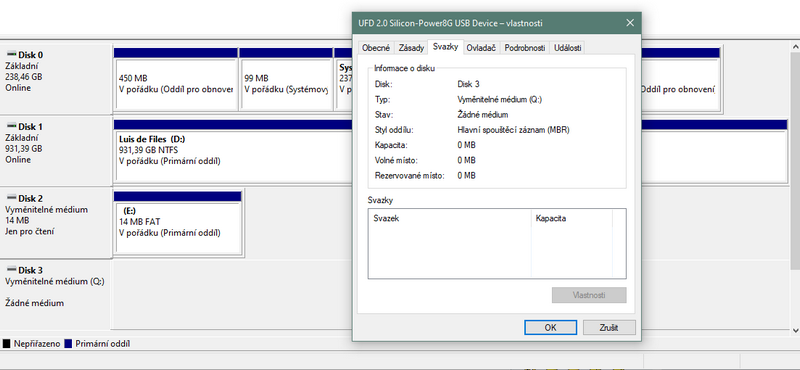Select Disk 3 header Žádné médium
The height and width of the screenshot is (370, 800).
(56, 294)
